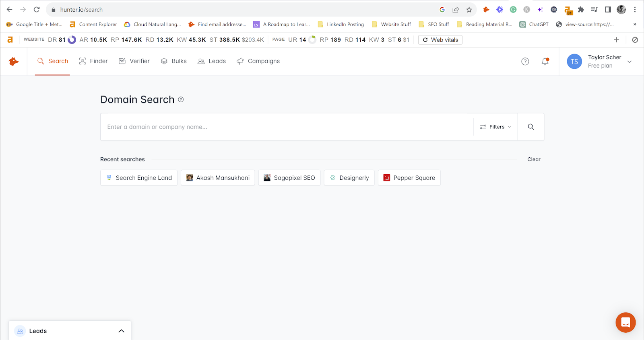Screen dimensions: 644x340
Task: Share this page via share icon
Action: click(456, 10)
